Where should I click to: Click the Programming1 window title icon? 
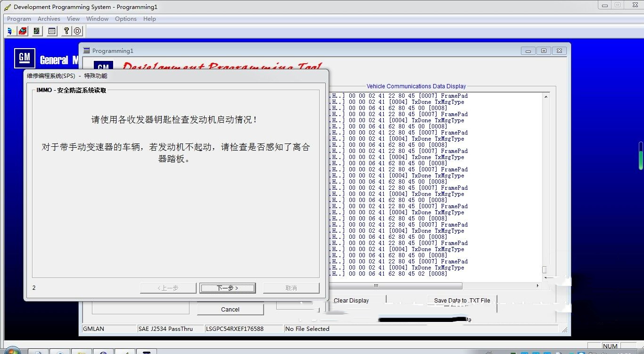click(86, 51)
